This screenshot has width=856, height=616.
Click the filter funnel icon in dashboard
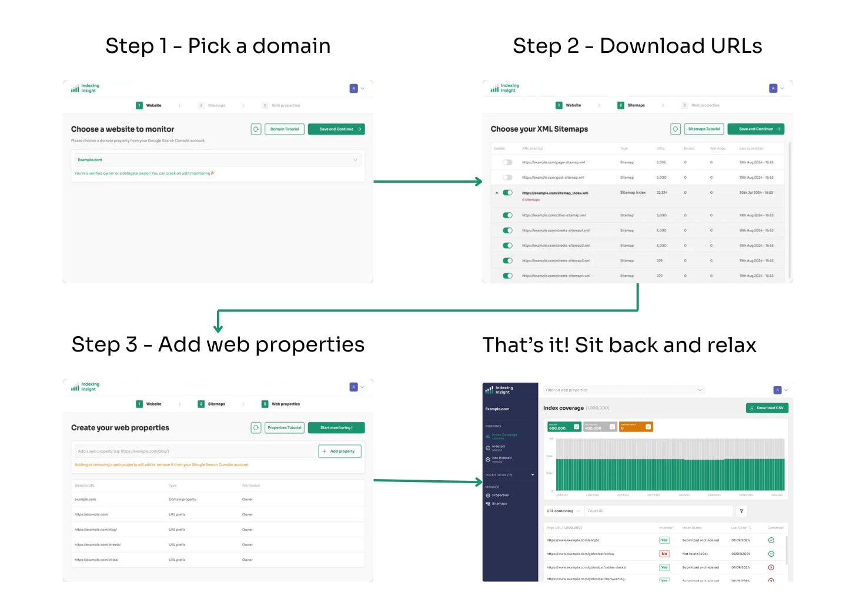741,511
